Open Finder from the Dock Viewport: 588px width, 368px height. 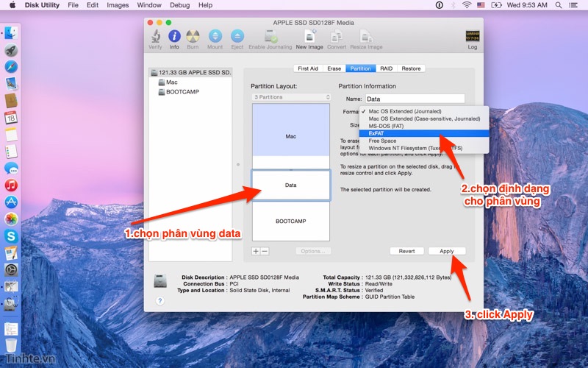click(x=11, y=33)
